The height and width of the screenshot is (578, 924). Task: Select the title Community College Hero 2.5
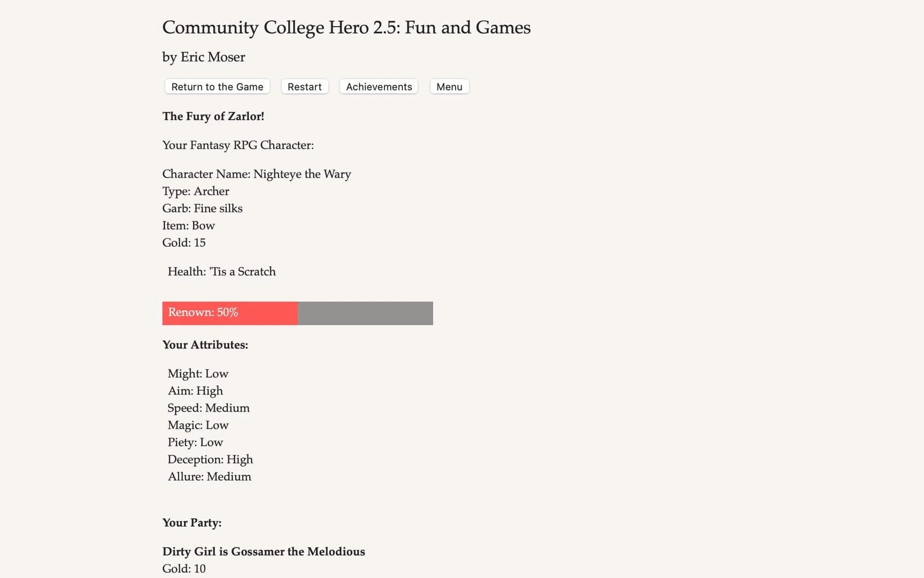[x=346, y=27]
